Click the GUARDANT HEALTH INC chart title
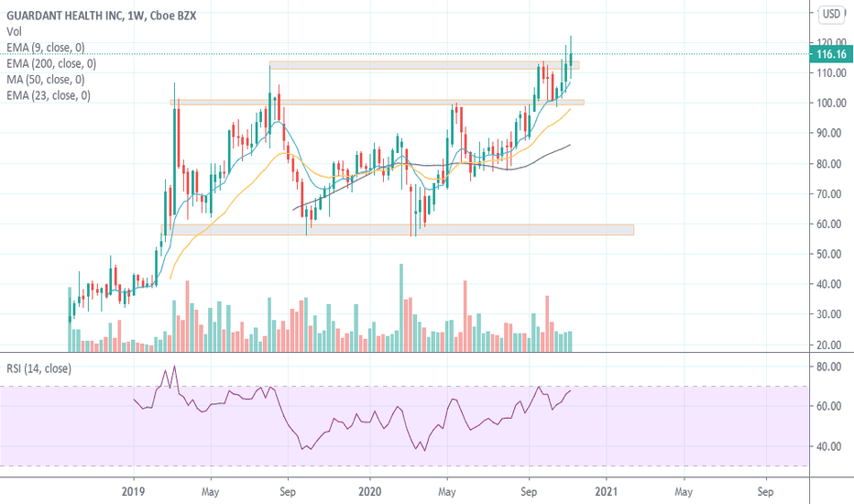Image resolution: width=854 pixels, height=504 pixels. pyautogui.click(x=102, y=16)
